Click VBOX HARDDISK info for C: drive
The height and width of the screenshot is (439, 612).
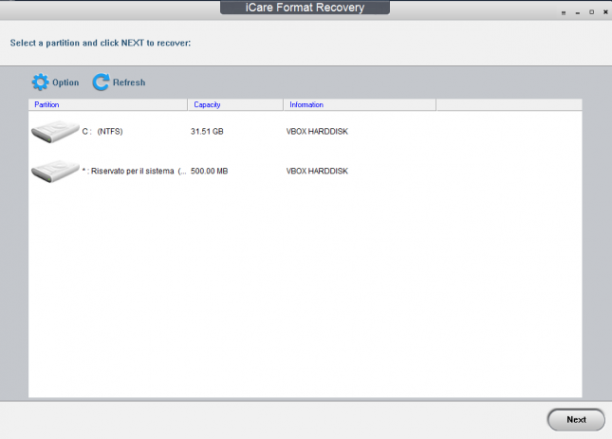[x=317, y=132]
